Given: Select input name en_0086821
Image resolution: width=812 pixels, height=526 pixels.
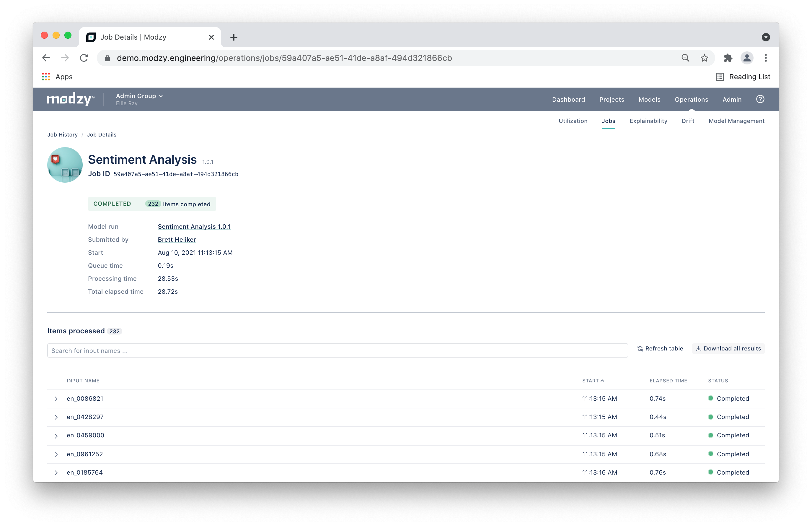Looking at the screenshot, I should 85,399.
